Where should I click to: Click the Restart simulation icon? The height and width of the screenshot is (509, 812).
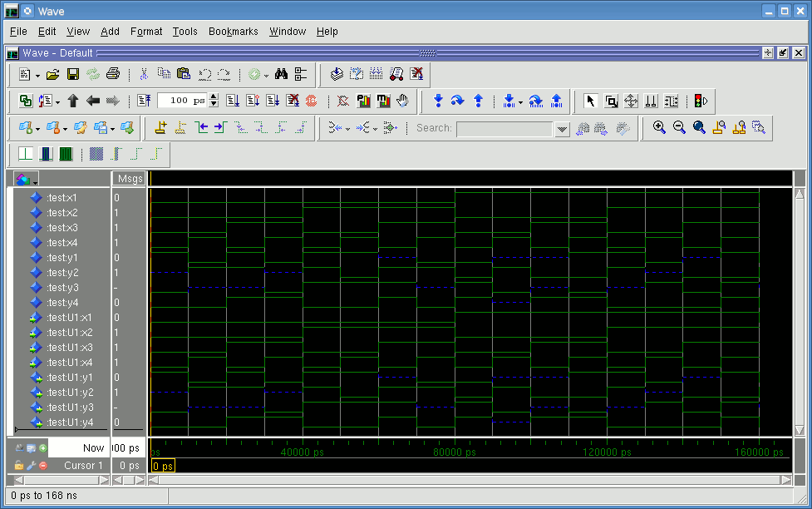145,101
